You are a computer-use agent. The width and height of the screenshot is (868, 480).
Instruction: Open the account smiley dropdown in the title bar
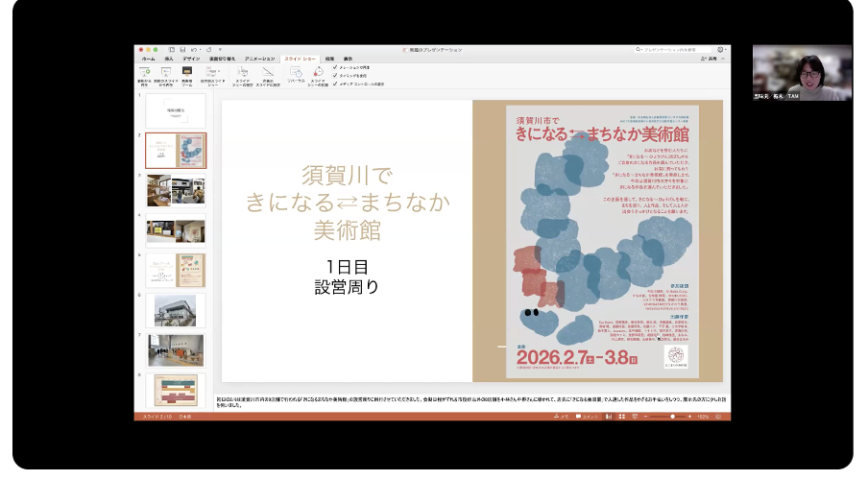pyautogui.click(x=719, y=49)
